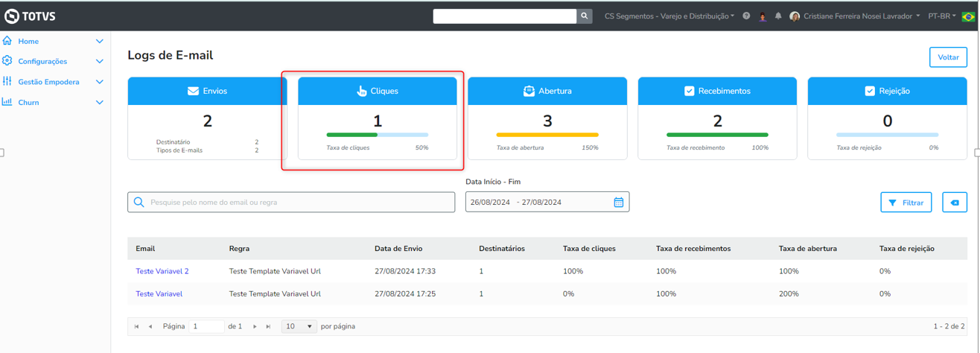Screen dimensions: 980x353
Task: Click the user profile photo avatar
Action: tap(795, 16)
